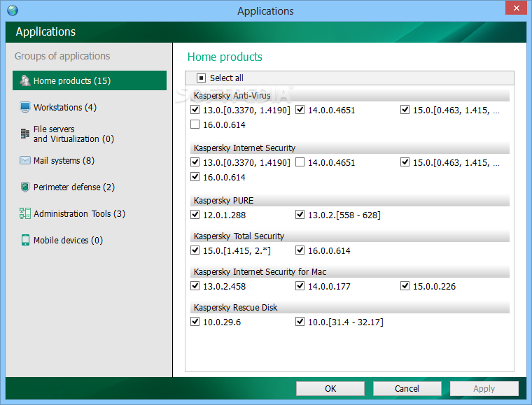Uncheck Mac 14.0.0.177 checkbox

[x=300, y=285]
